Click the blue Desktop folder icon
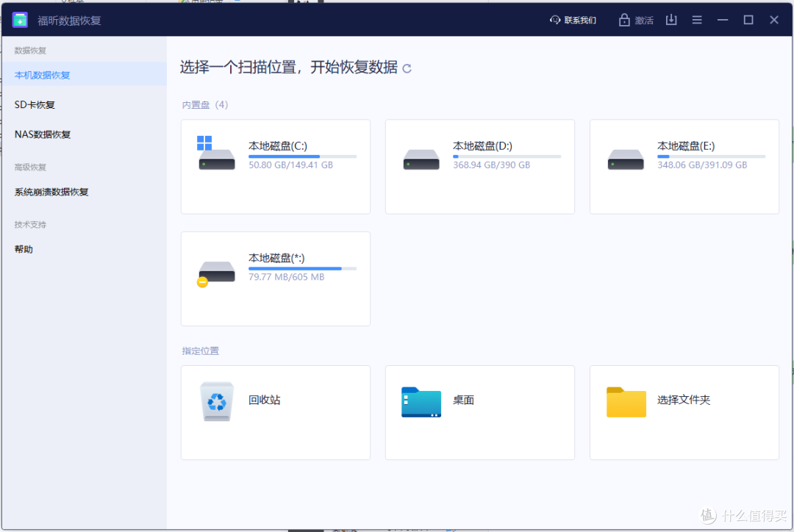The height and width of the screenshot is (532, 794). coord(421,402)
